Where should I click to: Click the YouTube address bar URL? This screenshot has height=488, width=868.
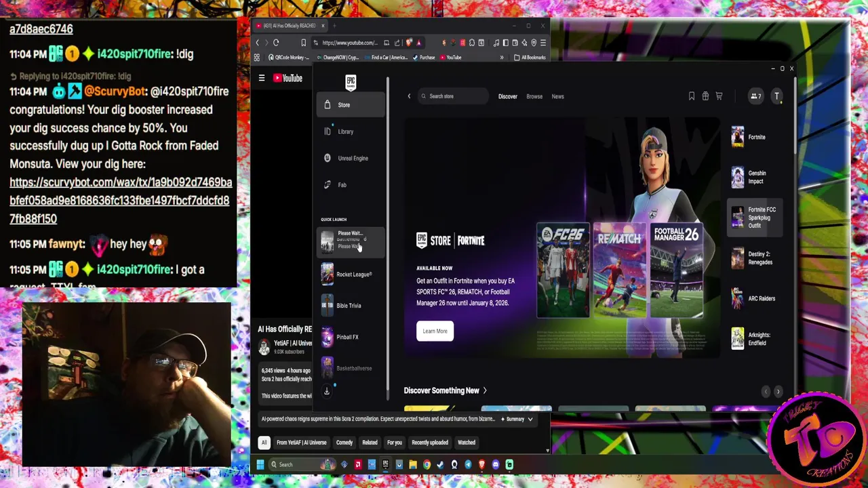[349, 43]
